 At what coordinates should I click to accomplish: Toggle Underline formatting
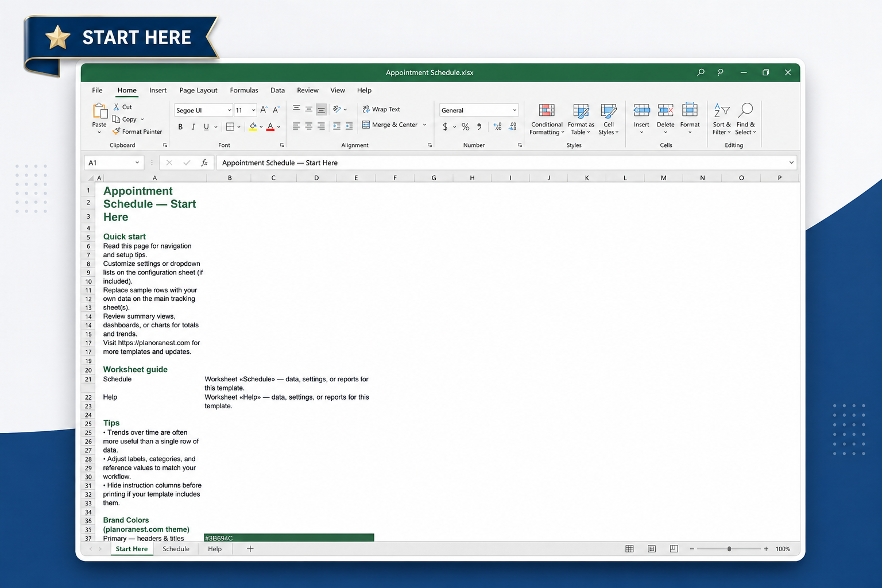(206, 126)
